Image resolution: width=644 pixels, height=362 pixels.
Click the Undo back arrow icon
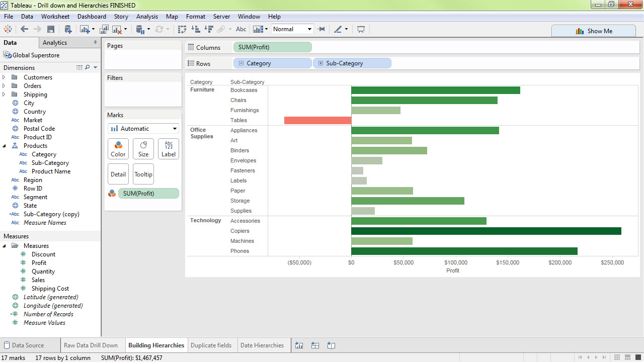(24, 29)
